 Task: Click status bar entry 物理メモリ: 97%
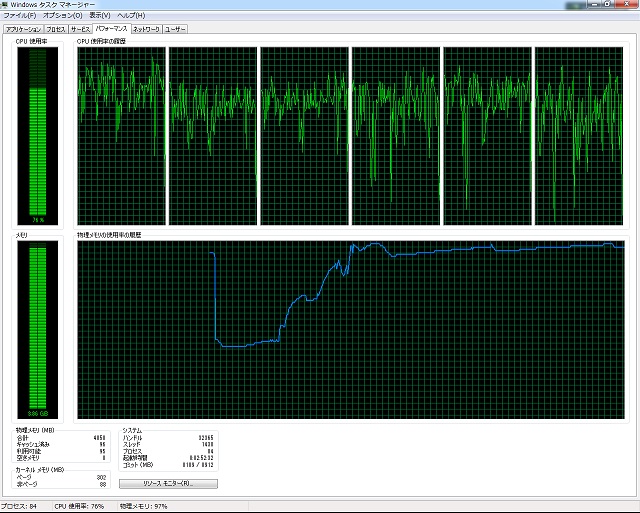point(143,506)
